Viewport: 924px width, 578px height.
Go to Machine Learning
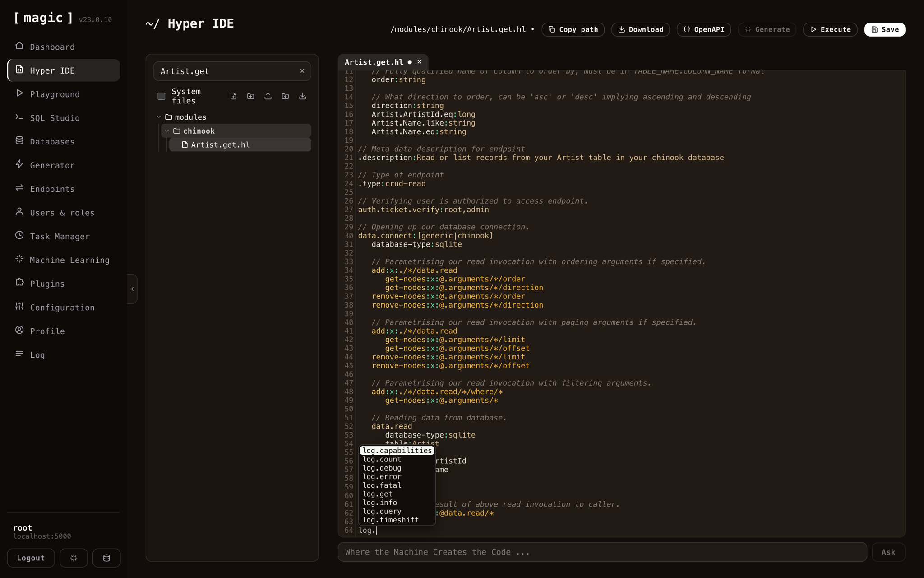coord(64,260)
